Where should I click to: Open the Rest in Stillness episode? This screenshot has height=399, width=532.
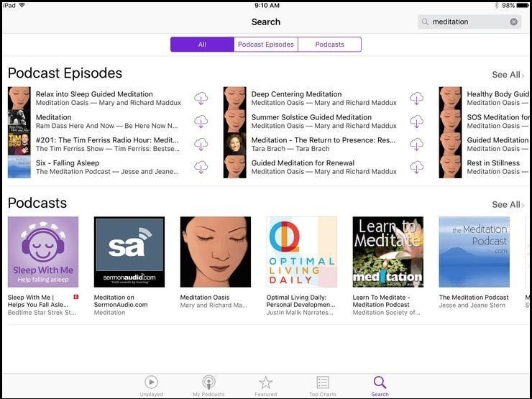pyautogui.click(x=484, y=167)
